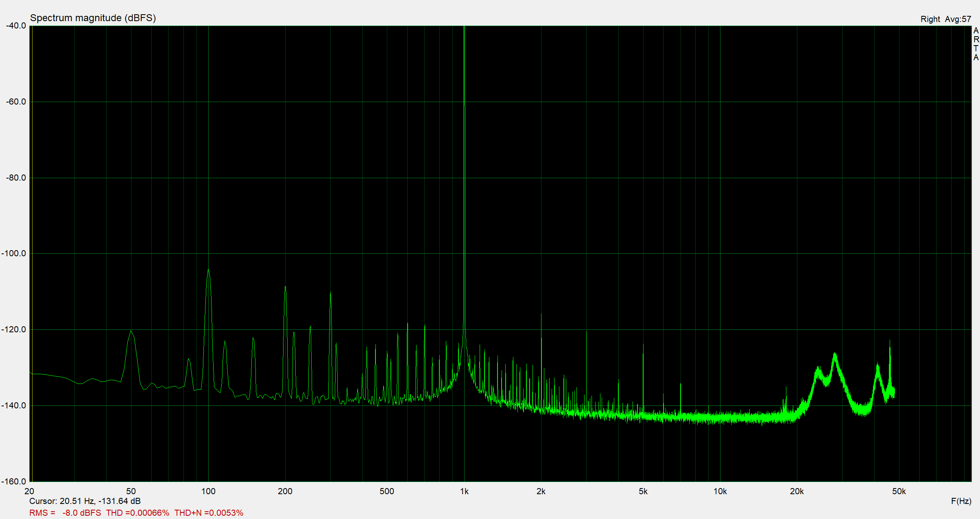Click the -60.0 y-axis label

tap(16, 102)
